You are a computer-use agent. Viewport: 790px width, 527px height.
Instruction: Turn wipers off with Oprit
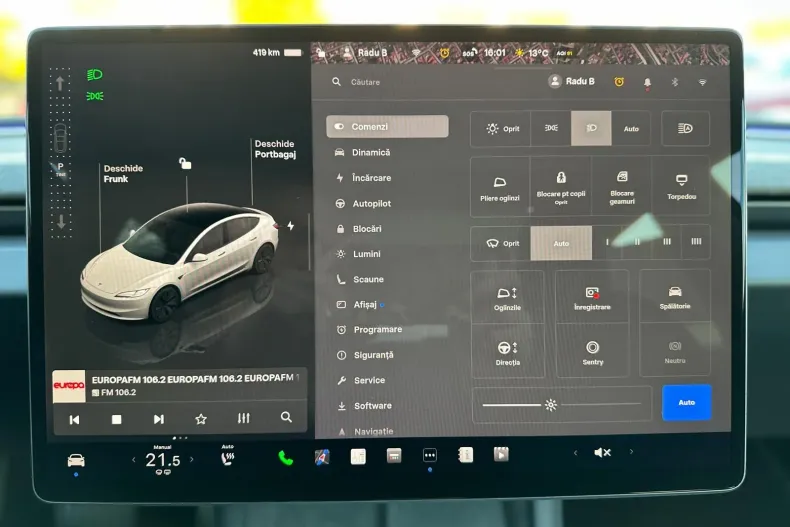[501, 243]
